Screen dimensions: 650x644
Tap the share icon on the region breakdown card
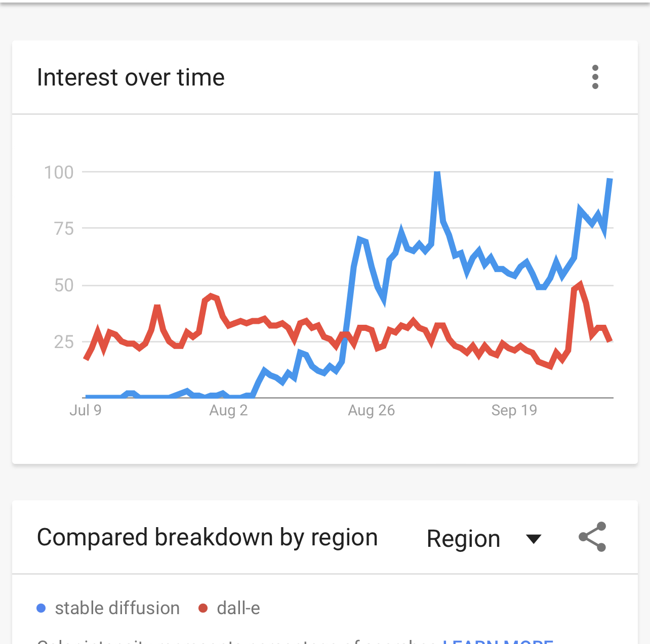(593, 537)
